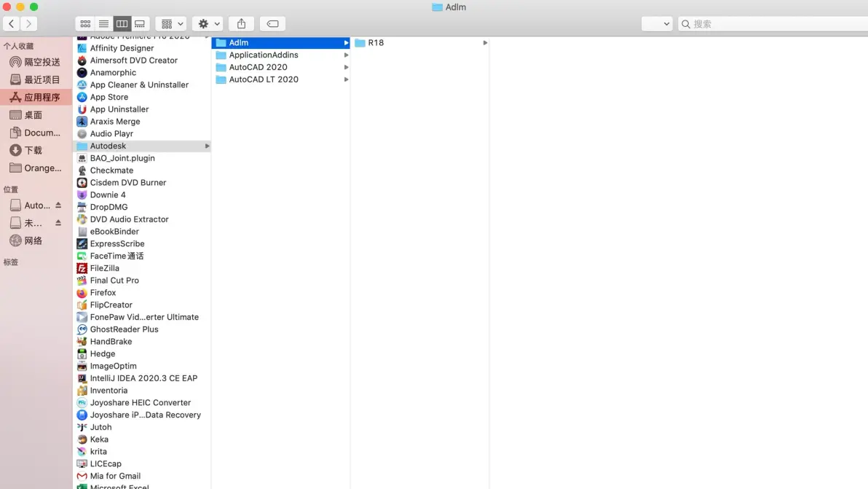This screenshot has width=868, height=489.
Task: Select the Auto... disk in sidebar
Action: pos(30,206)
